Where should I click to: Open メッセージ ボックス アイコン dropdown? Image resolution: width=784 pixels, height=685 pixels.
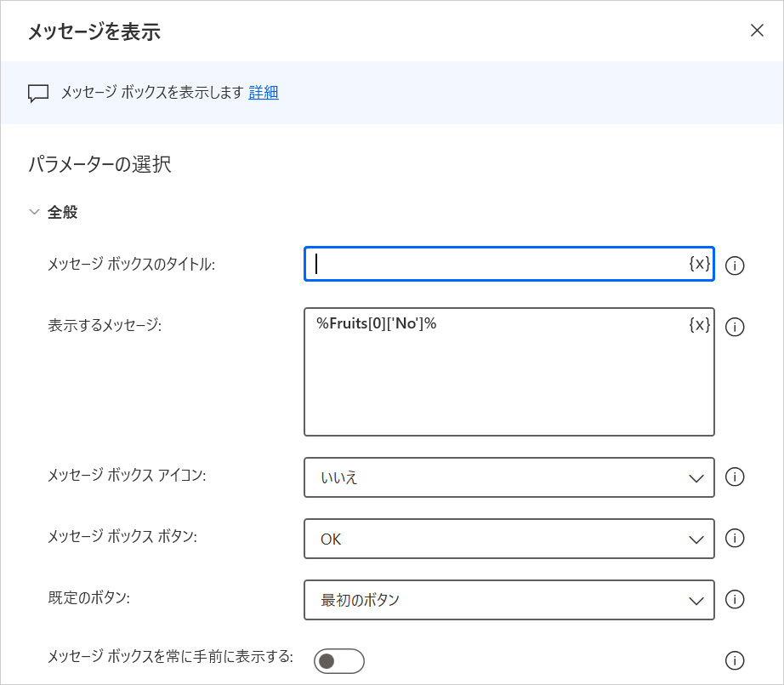click(x=508, y=477)
